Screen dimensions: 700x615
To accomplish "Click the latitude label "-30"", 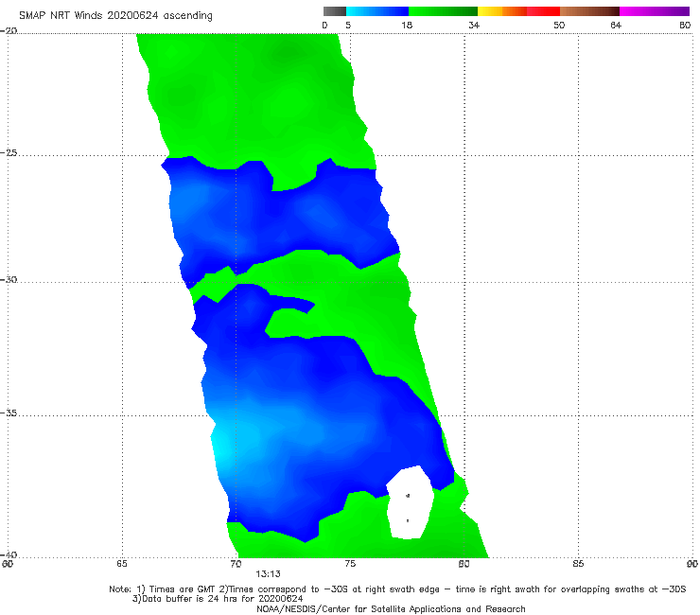I will pyautogui.click(x=9, y=279).
